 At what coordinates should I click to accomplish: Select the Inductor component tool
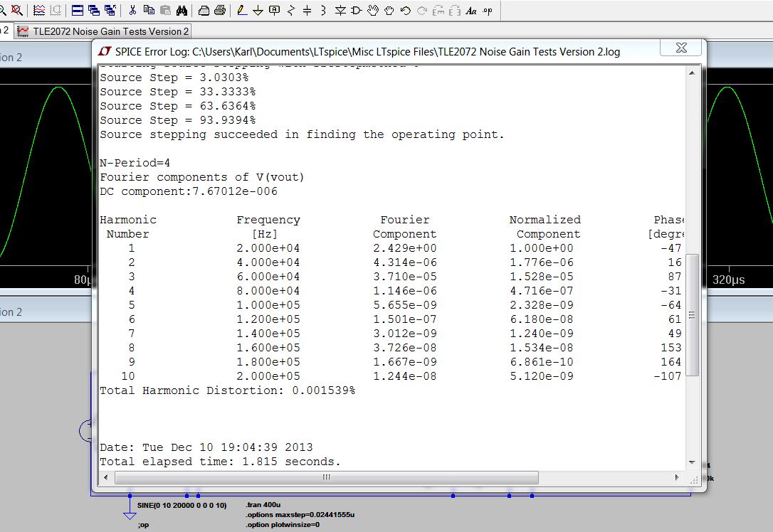click(323, 10)
